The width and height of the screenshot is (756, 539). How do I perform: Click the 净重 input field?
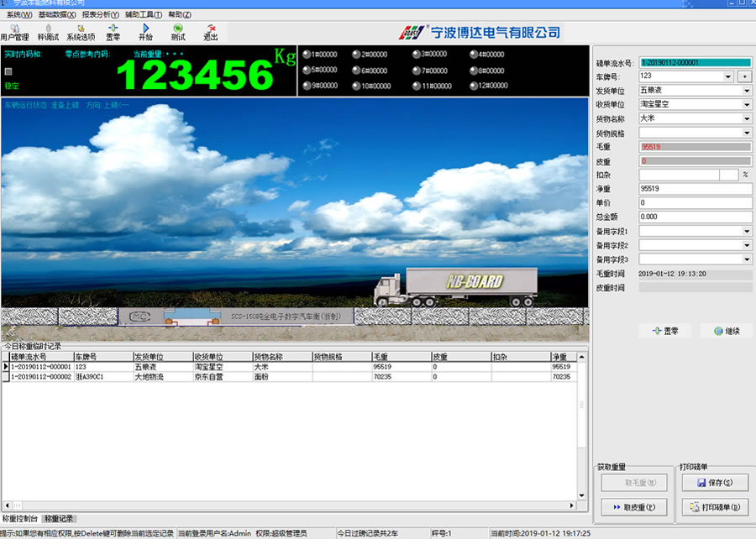[x=696, y=189]
